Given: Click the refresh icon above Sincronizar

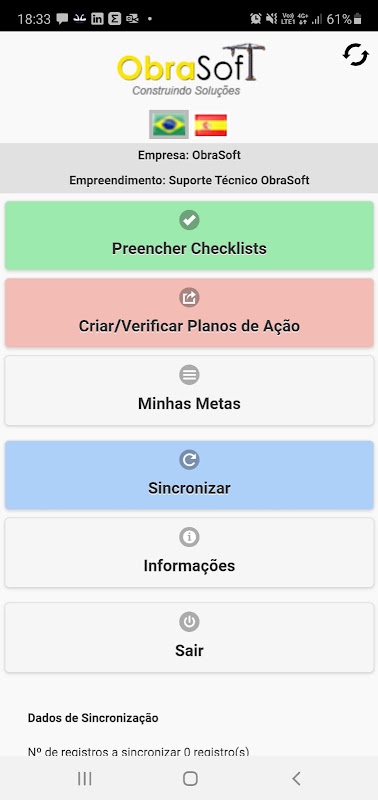Looking at the screenshot, I should click(189, 460).
